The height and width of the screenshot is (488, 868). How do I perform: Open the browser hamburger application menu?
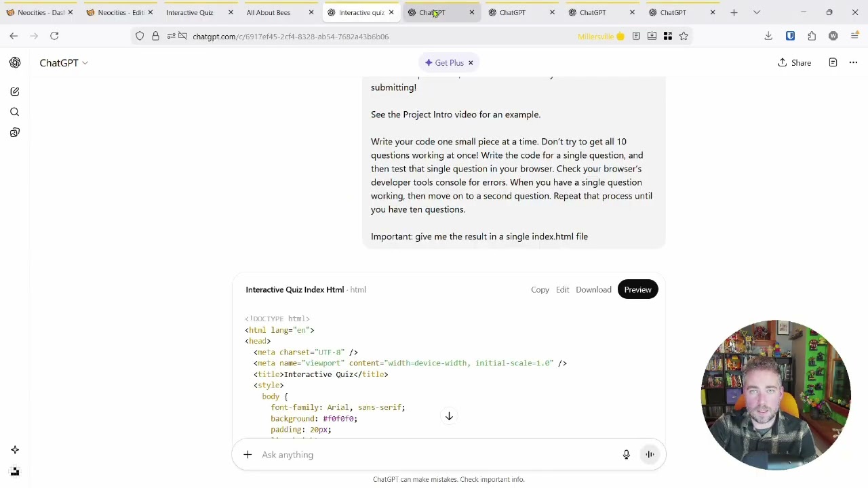pos(854,36)
